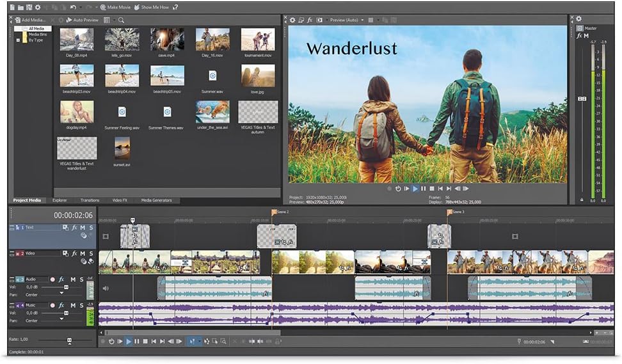Open project properties via the top toolbar gear
The width and height of the screenshot is (622, 364).
38,7
